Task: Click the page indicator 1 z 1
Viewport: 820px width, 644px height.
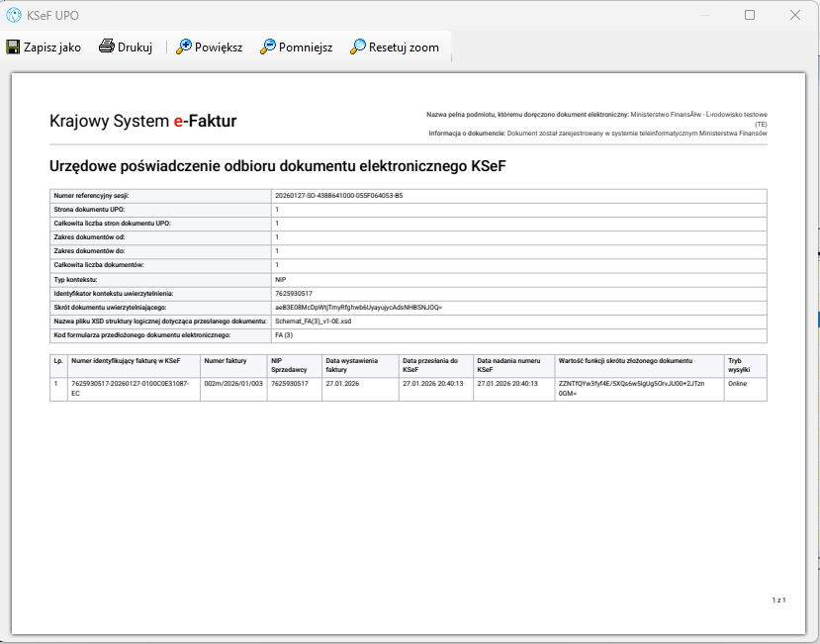Action: pos(778,600)
